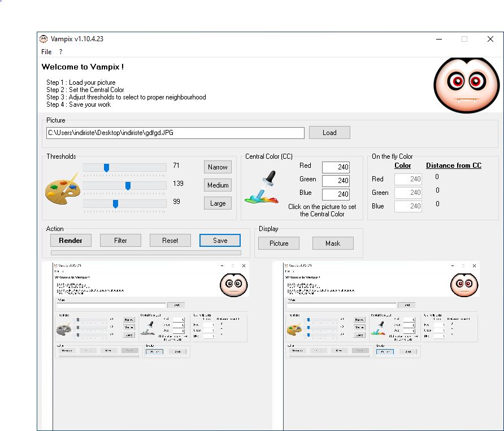Click the render progress bar
Screen dimensions: 504x431
(x=146, y=253)
